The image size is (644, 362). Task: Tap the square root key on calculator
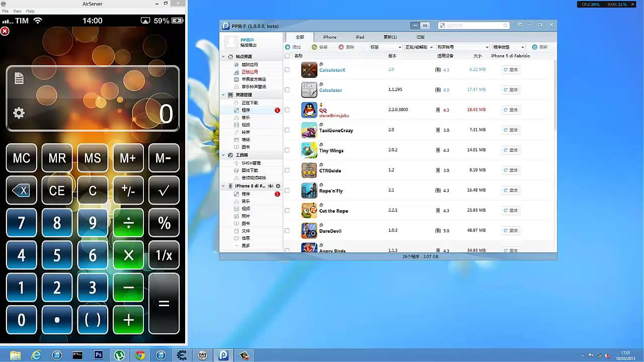(164, 190)
